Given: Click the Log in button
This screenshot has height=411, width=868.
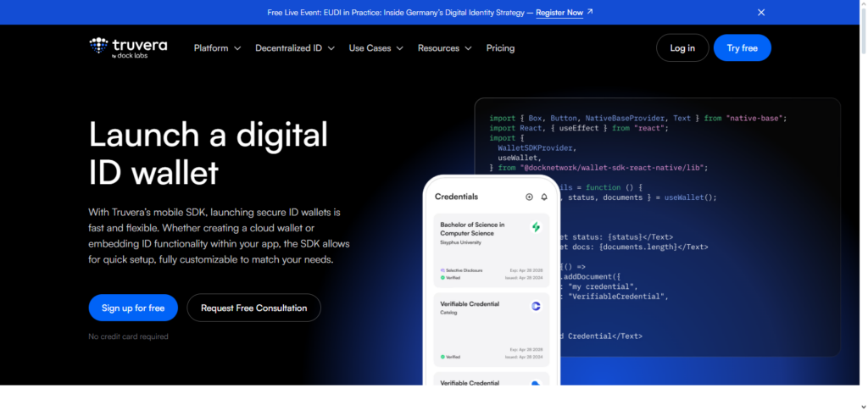Looking at the screenshot, I should point(682,48).
